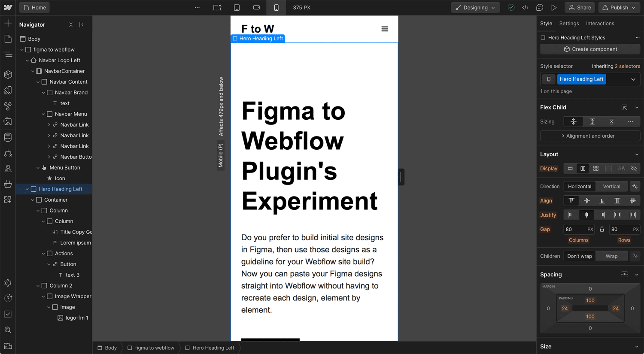Open the Apps grid icon

tap(8, 200)
